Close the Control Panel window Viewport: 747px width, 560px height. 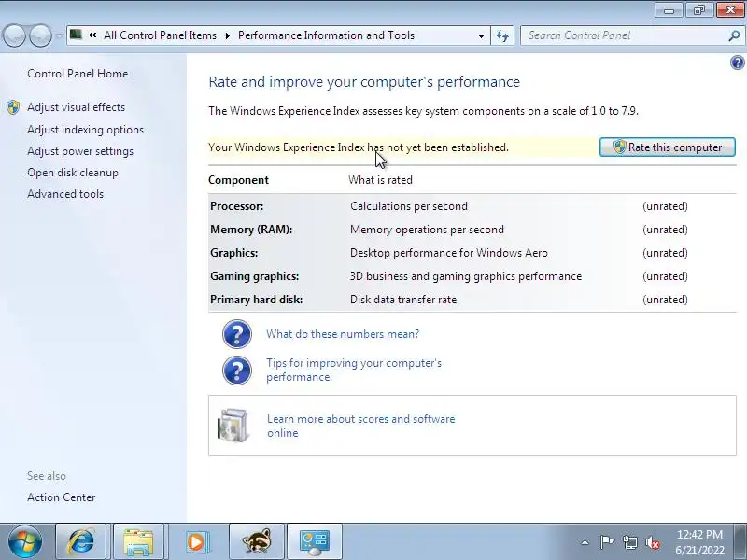coord(730,10)
